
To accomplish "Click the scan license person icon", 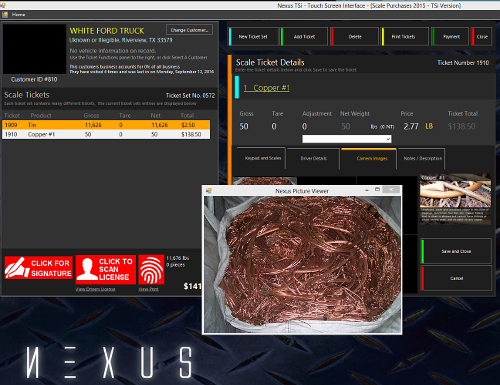I will click(x=87, y=269).
